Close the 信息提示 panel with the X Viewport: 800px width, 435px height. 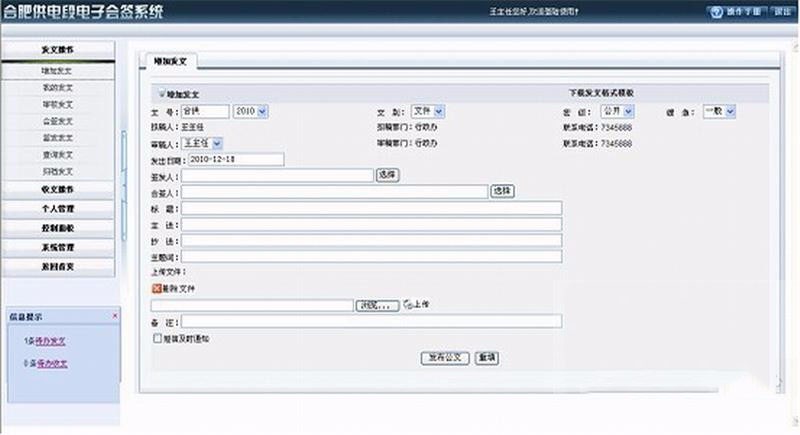(114, 316)
